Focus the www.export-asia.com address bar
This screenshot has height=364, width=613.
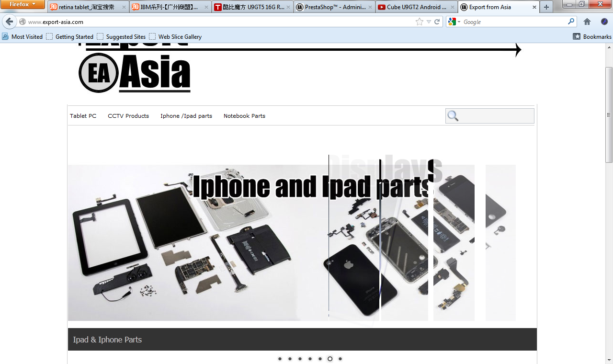[x=220, y=22]
